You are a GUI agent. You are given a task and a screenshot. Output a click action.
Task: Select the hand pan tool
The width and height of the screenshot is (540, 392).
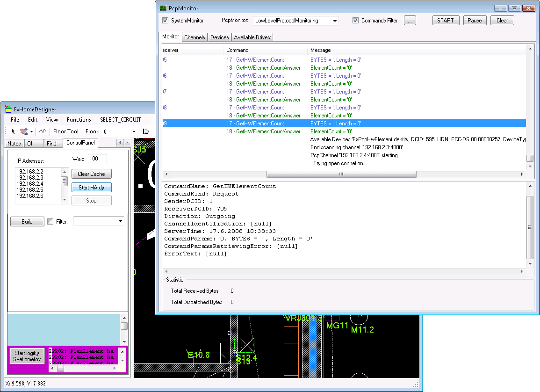click(x=23, y=131)
